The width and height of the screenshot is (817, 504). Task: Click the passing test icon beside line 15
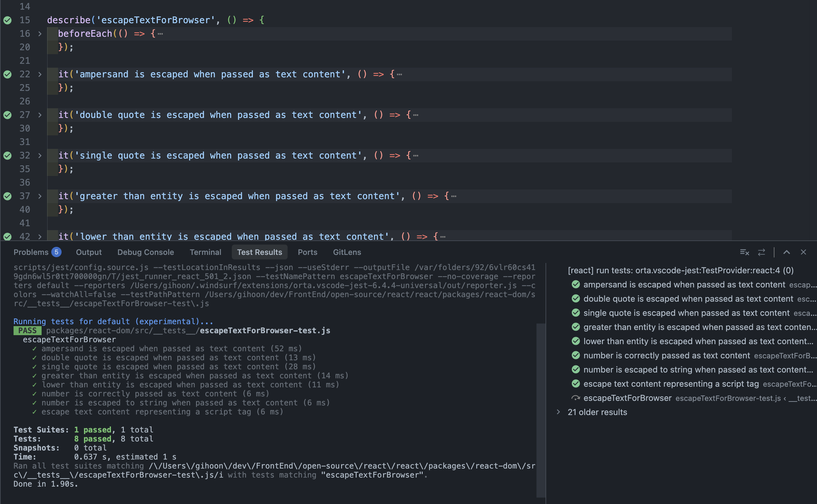7,20
